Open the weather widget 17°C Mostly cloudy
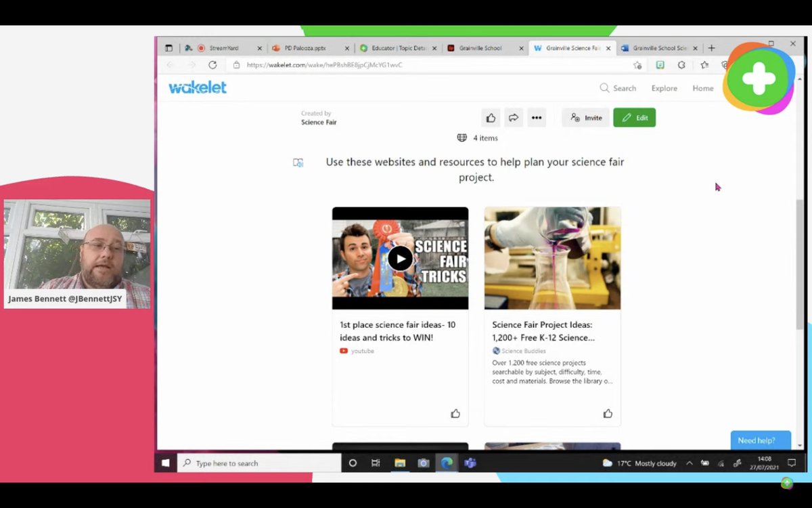Screen dimensions: 812x508 pos(639,463)
